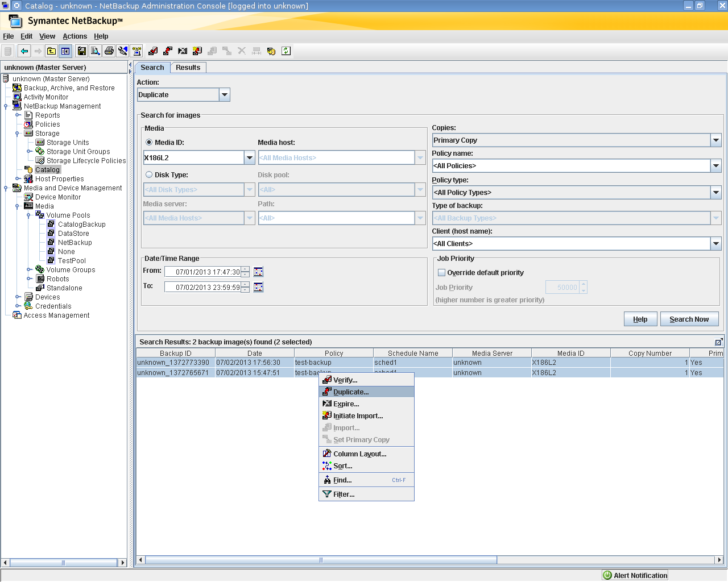
Task: Choose Column Layout... from the context menu
Action: pos(366,454)
